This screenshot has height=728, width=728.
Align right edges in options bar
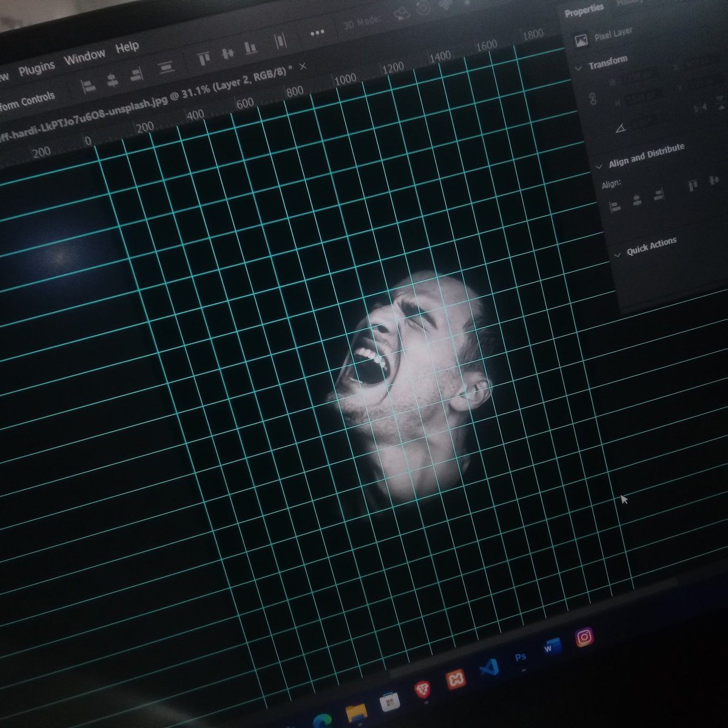[136, 73]
